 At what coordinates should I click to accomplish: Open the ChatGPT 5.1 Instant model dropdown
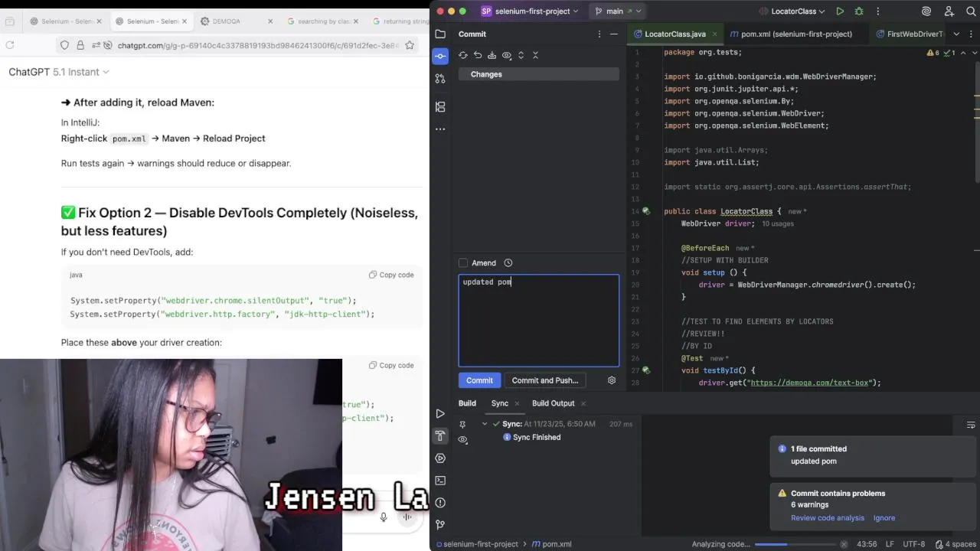[x=59, y=72]
